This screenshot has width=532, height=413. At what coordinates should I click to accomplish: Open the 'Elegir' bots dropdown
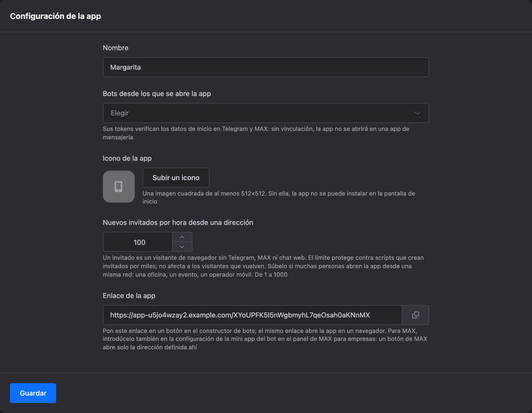pyautogui.click(x=266, y=113)
